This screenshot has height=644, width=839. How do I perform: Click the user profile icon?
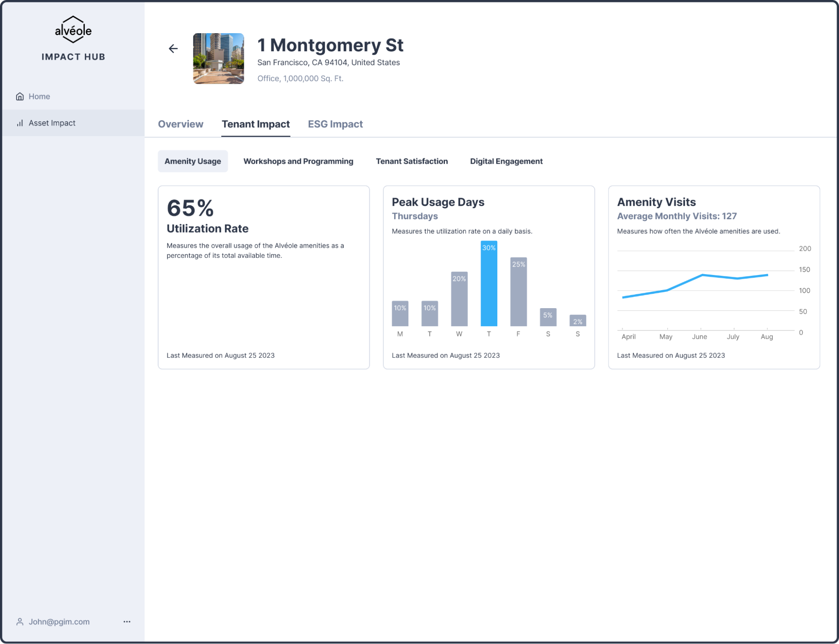pyautogui.click(x=20, y=622)
